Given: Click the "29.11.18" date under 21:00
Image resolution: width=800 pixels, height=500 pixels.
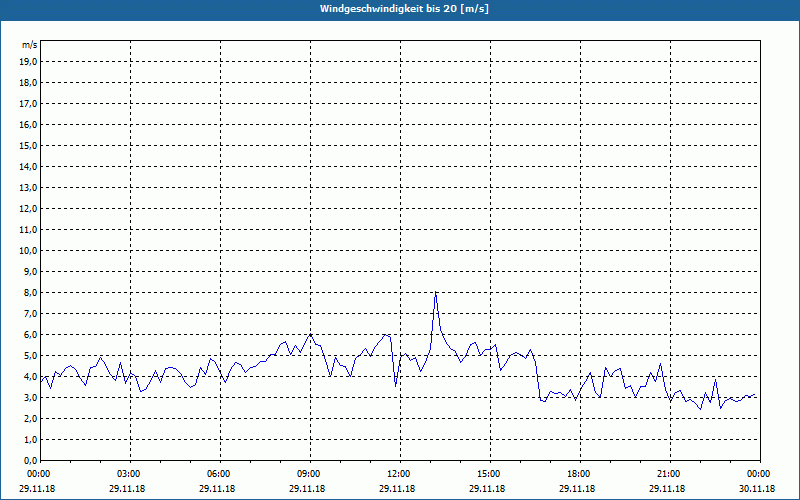Looking at the screenshot, I should (667, 489).
